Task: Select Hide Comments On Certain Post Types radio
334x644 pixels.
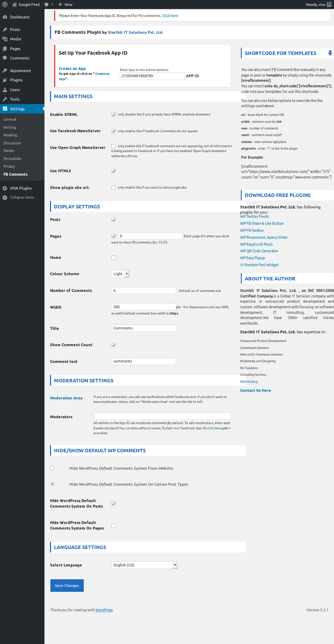Action: point(52,484)
